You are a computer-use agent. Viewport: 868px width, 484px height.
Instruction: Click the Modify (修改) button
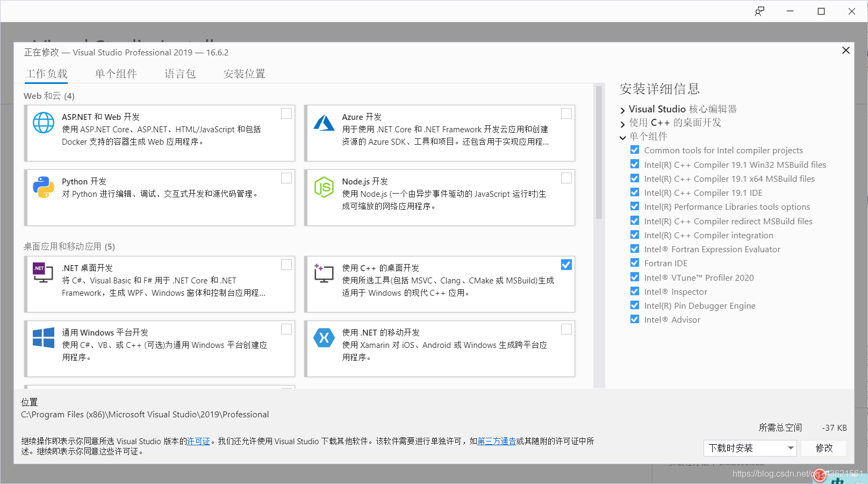(824, 448)
